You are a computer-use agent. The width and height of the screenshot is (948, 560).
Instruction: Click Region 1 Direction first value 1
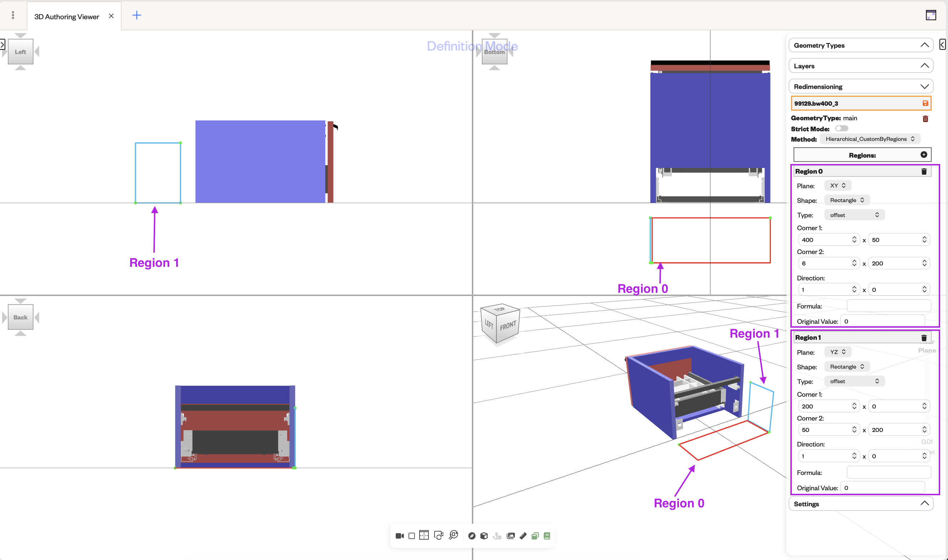(829, 456)
